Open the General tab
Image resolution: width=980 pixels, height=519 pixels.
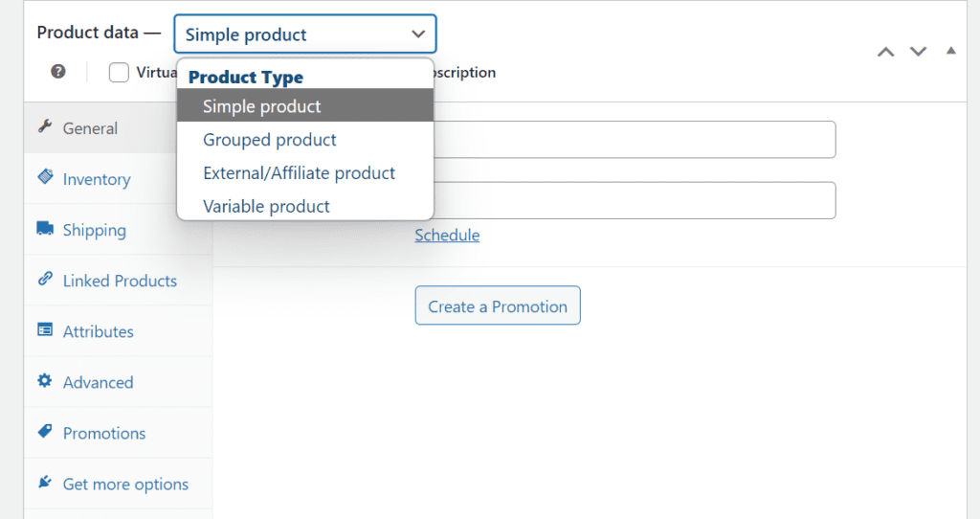click(x=100, y=127)
